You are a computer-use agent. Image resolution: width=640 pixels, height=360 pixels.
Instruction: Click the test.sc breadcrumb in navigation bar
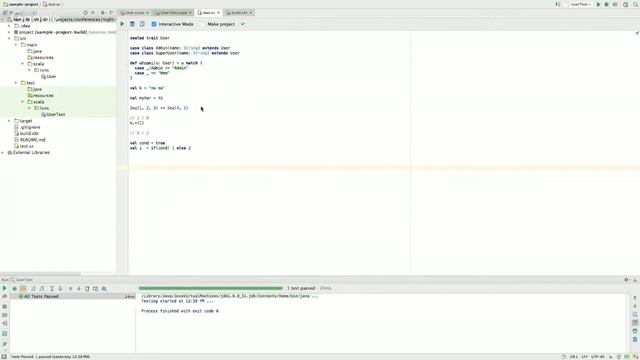(x=51, y=4)
